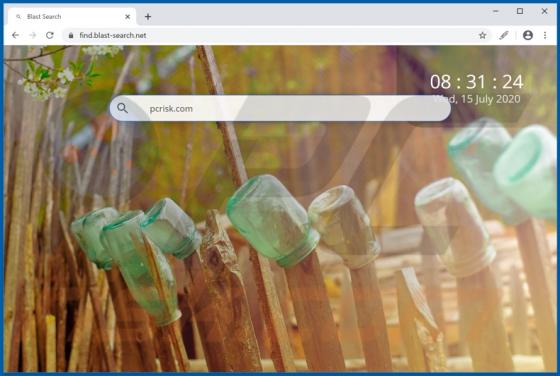Click the Wed, 15 July 2020 date text
The height and width of the screenshot is (376, 560).
point(476,99)
